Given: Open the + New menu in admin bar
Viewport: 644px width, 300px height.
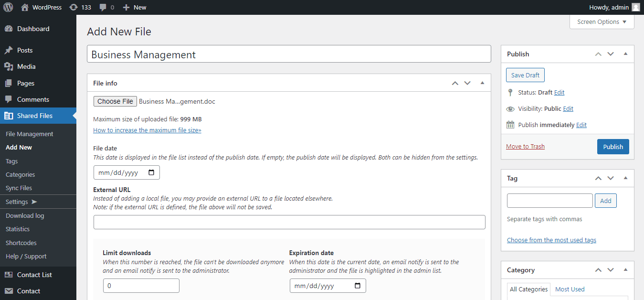Looking at the screenshot, I should tap(134, 7).
